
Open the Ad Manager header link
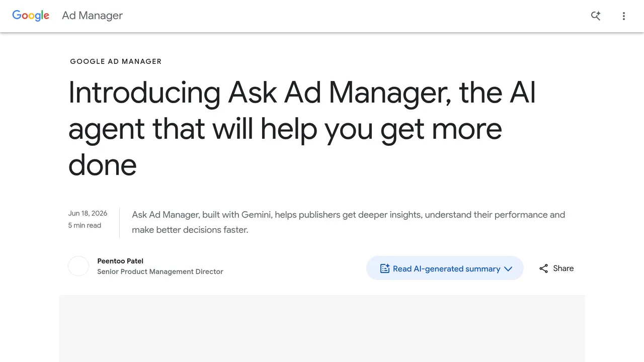(92, 16)
